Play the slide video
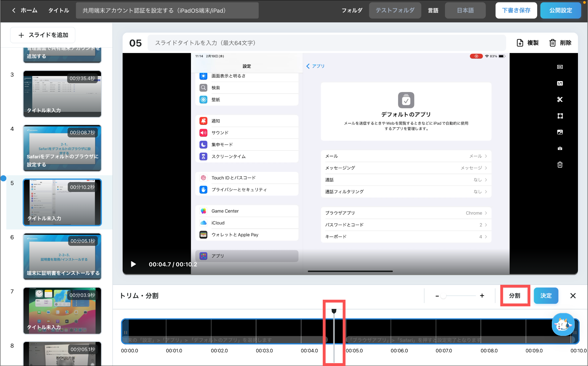 coord(133,264)
